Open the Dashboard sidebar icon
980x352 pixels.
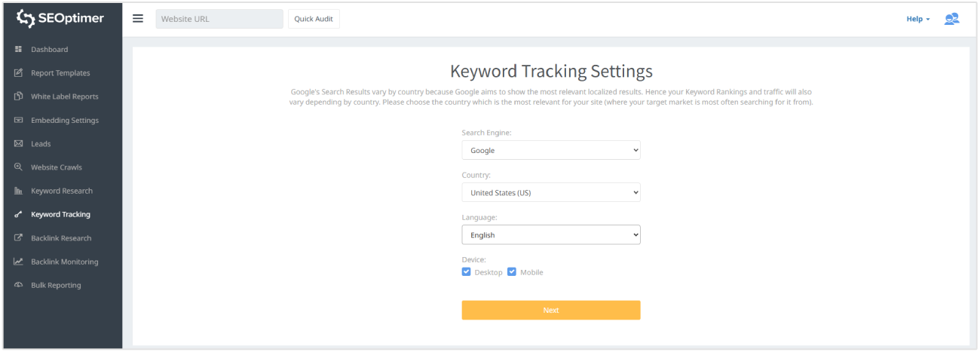[18, 49]
